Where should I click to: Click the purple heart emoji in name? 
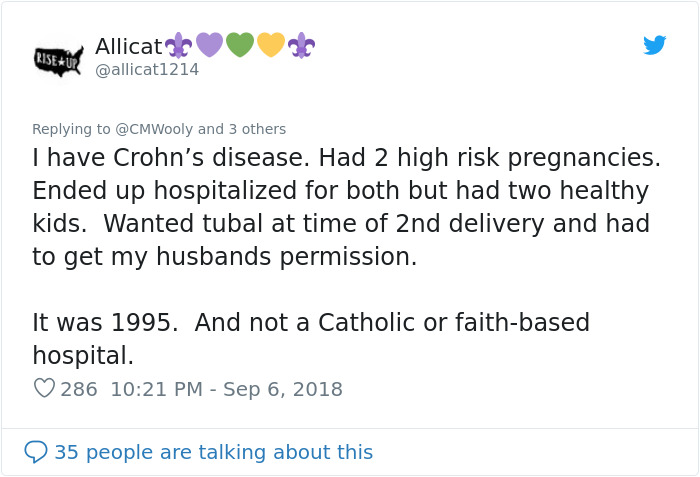(209, 45)
